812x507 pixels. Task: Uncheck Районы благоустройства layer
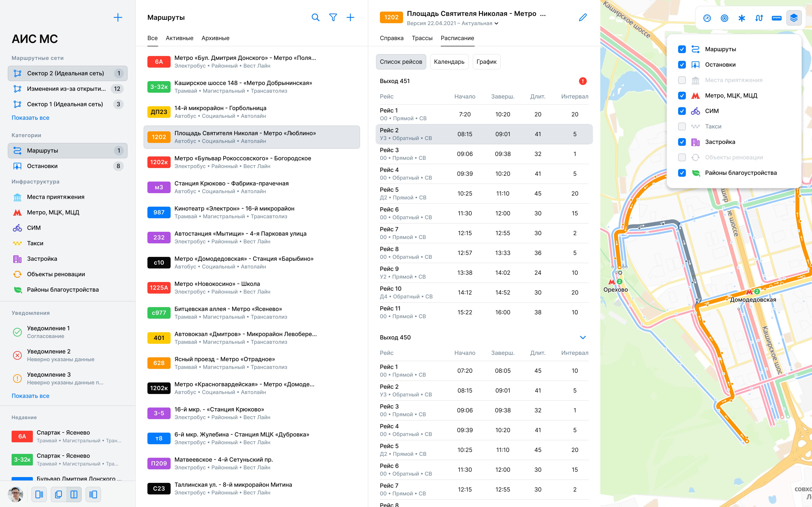point(682,173)
